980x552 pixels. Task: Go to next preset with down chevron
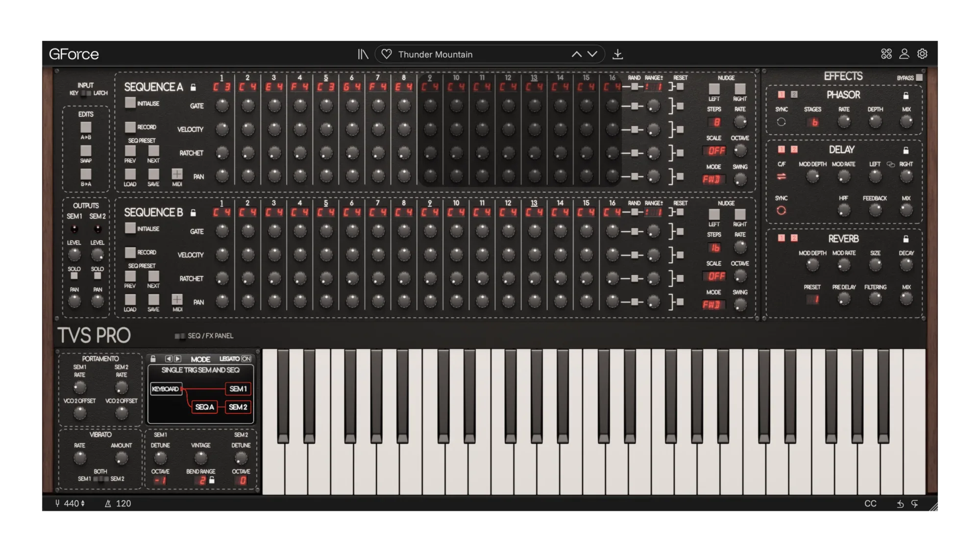592,54
